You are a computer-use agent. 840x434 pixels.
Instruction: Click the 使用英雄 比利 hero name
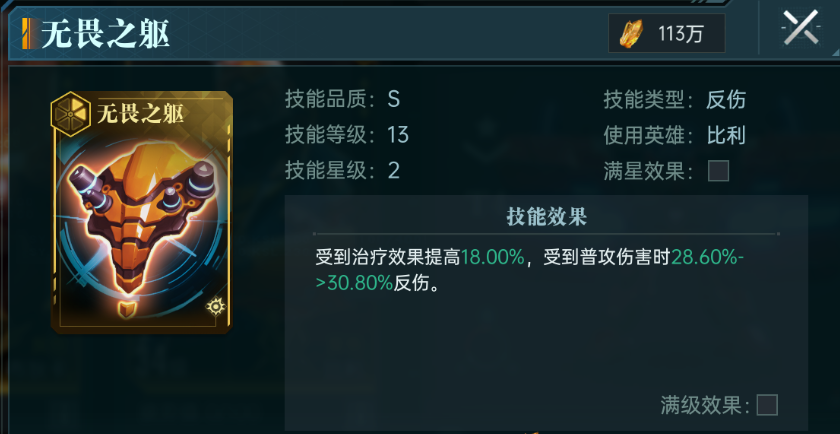[726, 136]
